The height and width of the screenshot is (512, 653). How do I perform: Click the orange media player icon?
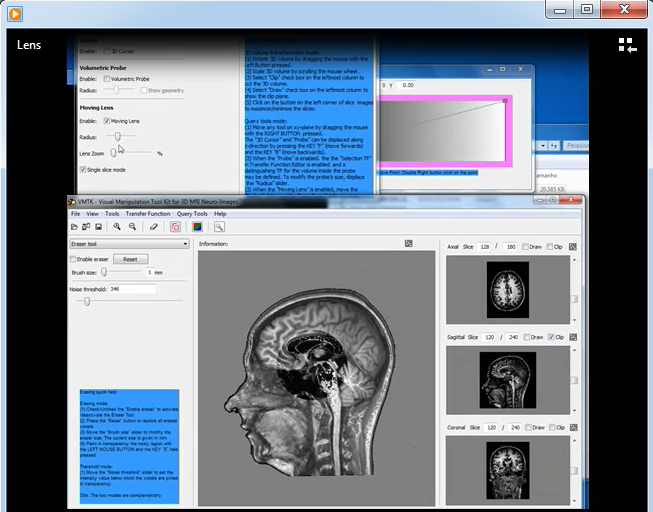[15, 14]
